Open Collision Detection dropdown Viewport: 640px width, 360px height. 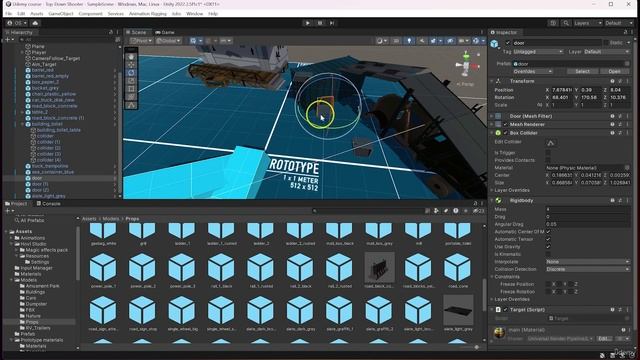point(588,269)
